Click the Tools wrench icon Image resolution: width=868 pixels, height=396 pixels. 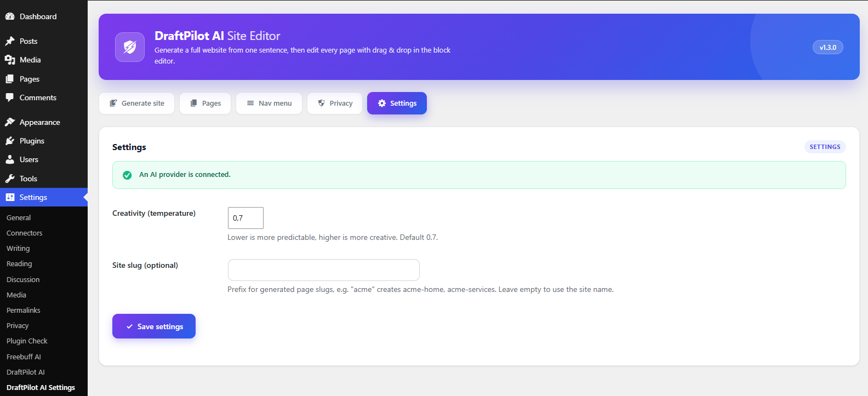click(x=10, y=179)
